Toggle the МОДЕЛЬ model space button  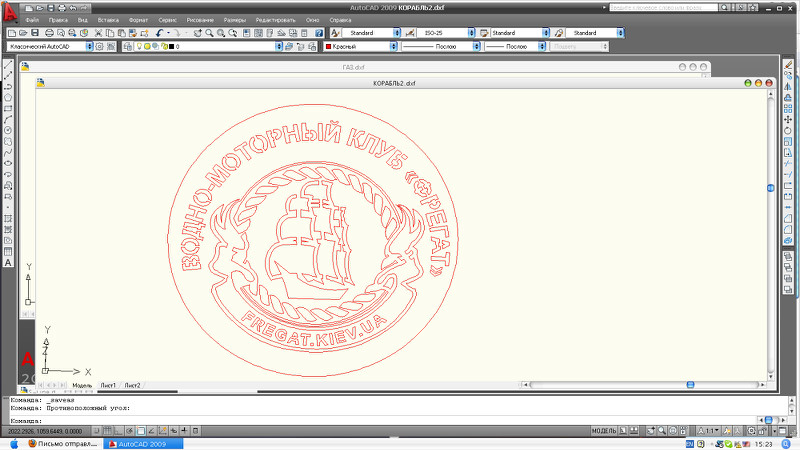pos(604,429)
